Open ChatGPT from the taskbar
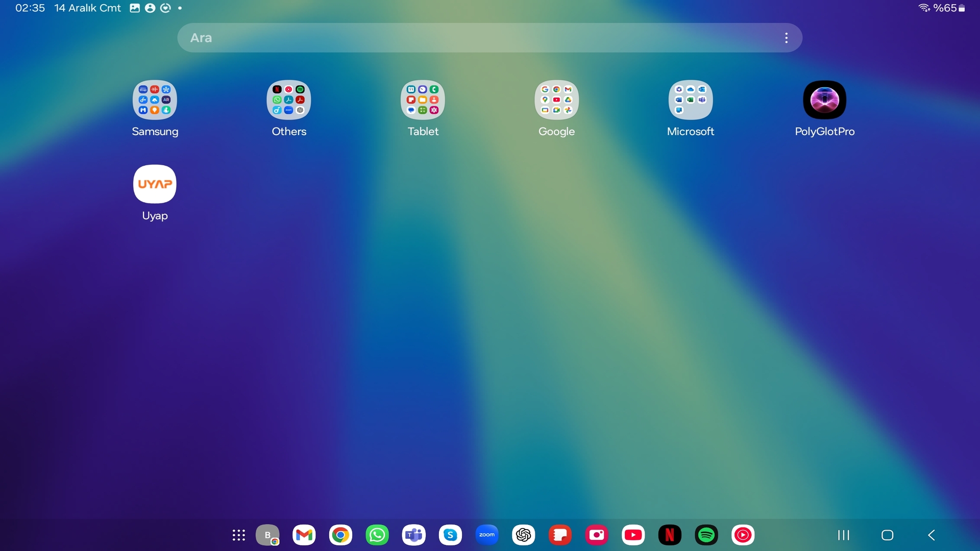 [x=524, y=535]
